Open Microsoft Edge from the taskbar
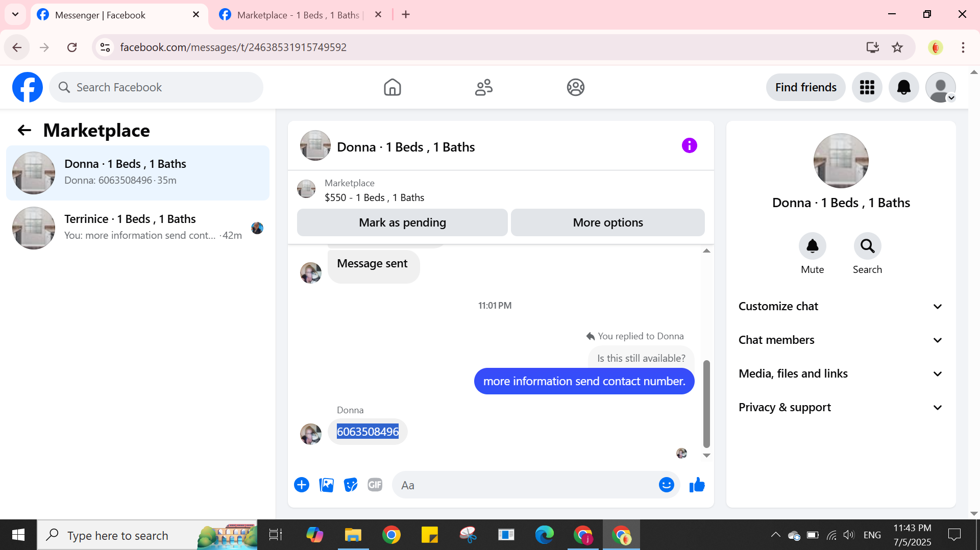Screen dimensions: 980x550 coord(544,535)
